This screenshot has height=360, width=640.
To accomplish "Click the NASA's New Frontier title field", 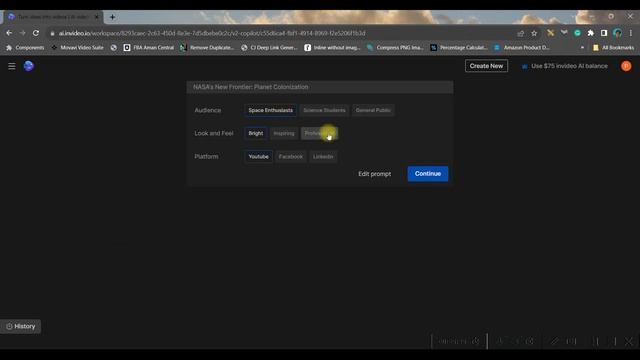I will [320, 87].
